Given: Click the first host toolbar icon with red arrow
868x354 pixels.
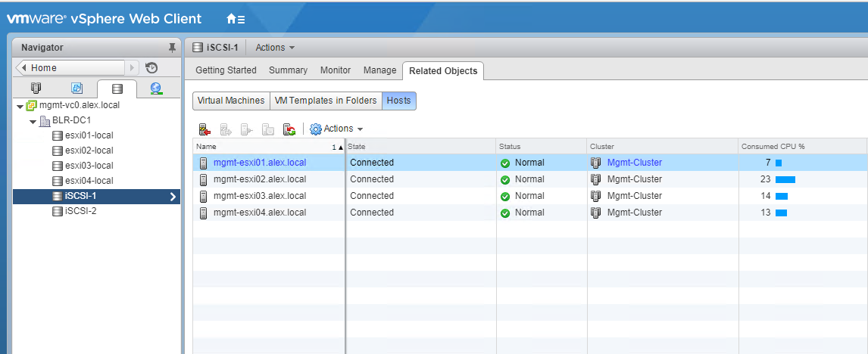Looking at the screenshot, I should [205, 129].
